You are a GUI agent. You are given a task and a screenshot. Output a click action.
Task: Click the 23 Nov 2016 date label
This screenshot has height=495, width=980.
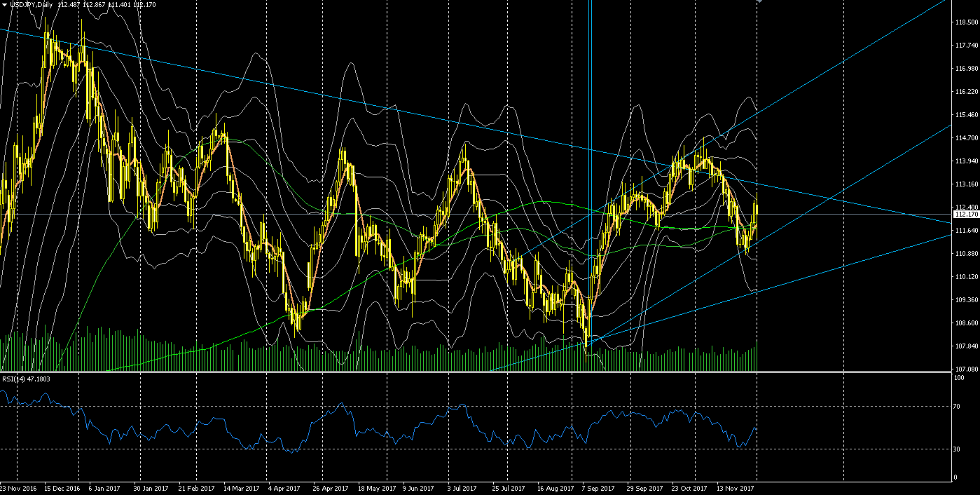pyautogui.click(x=19, y=488)
